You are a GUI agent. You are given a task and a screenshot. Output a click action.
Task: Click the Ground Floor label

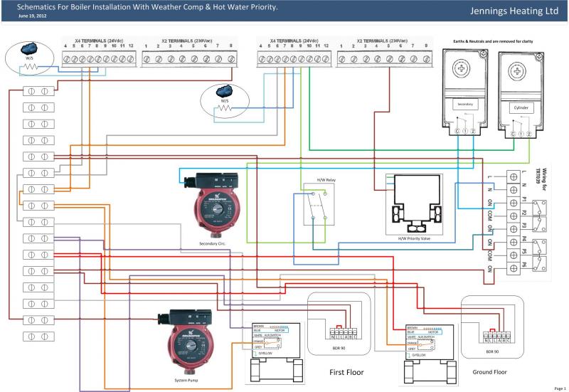(489, 372)
